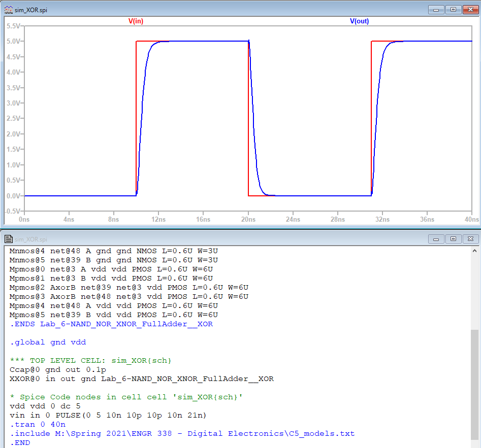Click the vin PULSE source line
Viewport: 481px width, 448px height.
[108, 416]
